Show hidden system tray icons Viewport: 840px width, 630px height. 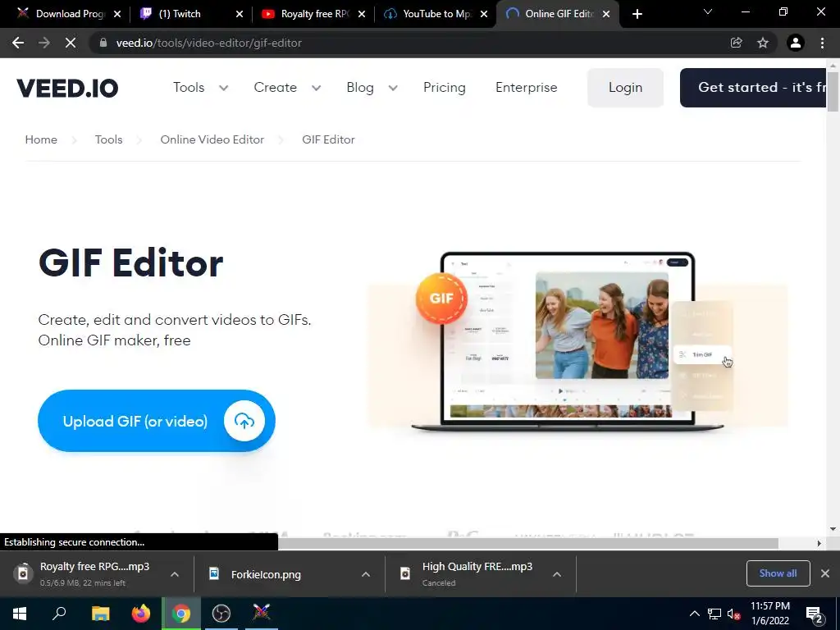click(x=694, y=614)
